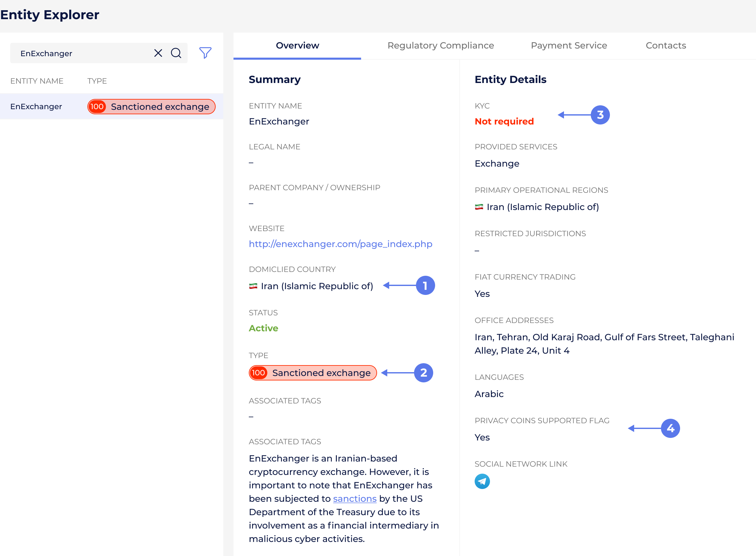Click Yes under Fiat Currency Trading
Screen dimensions: 756x556
[x=482, y=294]
